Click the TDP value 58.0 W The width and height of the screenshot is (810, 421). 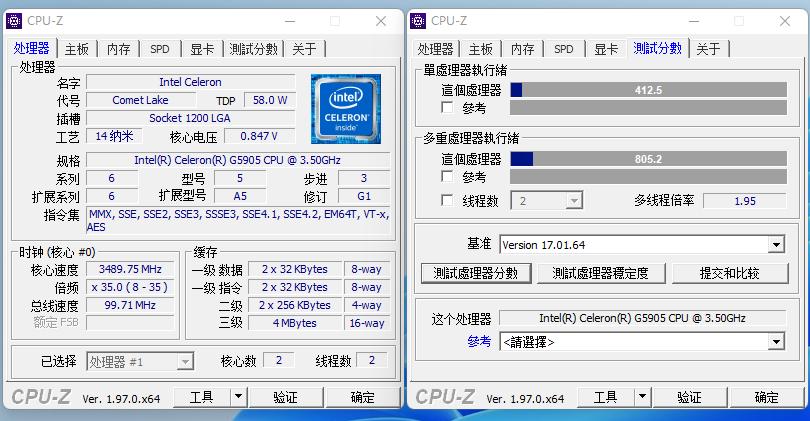pyautogui.click(x=270, y=100)
